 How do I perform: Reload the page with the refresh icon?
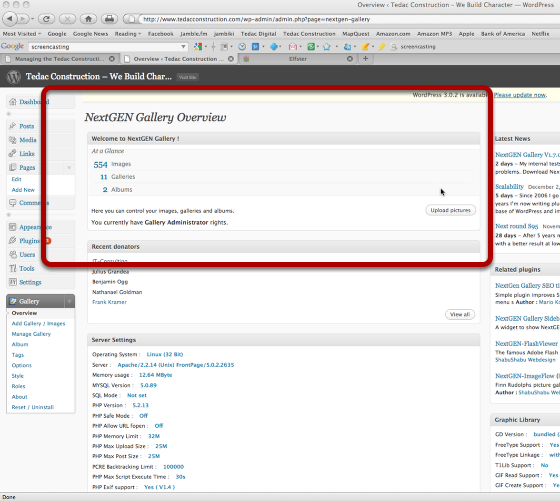pos(46,19)
